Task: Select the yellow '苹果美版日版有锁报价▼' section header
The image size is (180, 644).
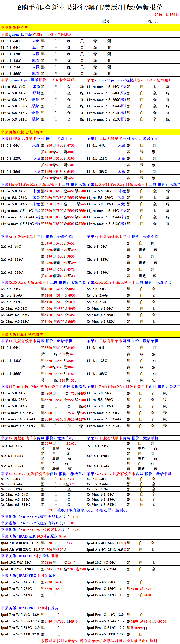Action: pyautogui.click(x=90, y=334)
